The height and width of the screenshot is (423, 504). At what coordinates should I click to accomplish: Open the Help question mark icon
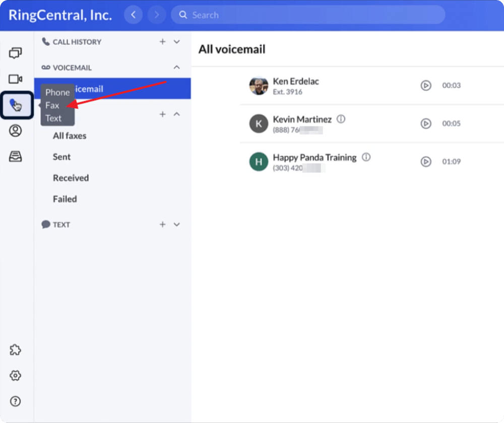coord(16,401)
